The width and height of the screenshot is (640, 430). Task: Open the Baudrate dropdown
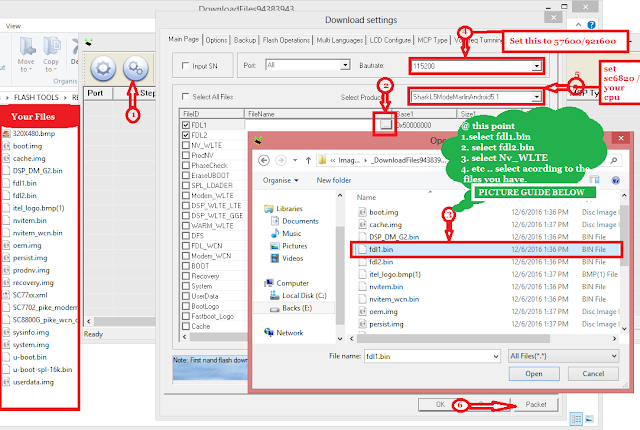537,66
